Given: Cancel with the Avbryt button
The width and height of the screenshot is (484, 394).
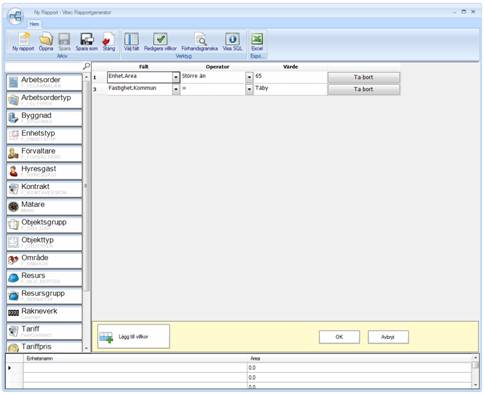Looking at the screenshot, I should point(388,337).
